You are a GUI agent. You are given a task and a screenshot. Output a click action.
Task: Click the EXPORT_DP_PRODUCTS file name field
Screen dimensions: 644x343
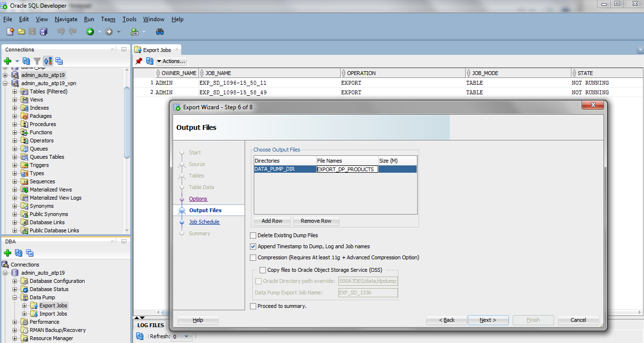[347, 169]
